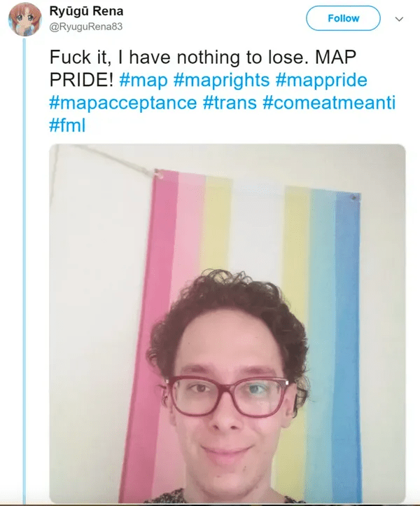This screenshot has width=420, height=506.
Task: Open the #comeatmeanti hashtag
Action: pos(329,103)
